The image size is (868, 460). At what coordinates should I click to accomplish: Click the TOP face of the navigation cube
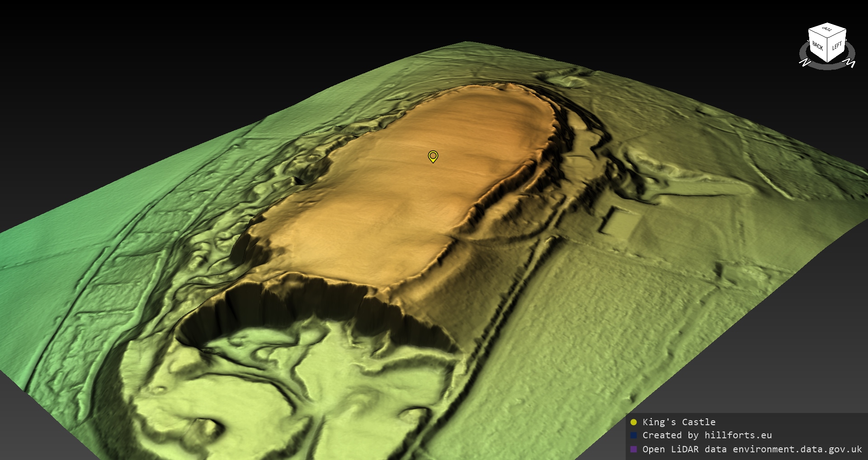(x=827, y=29)
